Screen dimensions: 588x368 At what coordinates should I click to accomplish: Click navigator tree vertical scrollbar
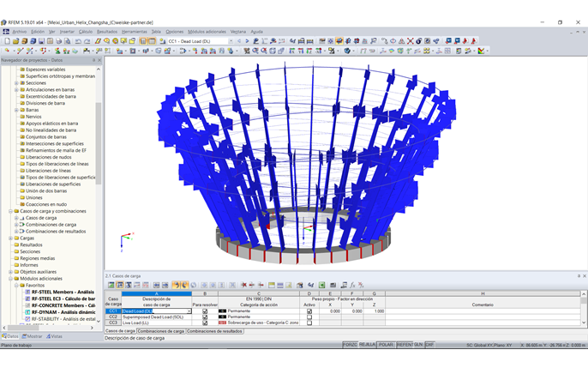coord(99,143)
